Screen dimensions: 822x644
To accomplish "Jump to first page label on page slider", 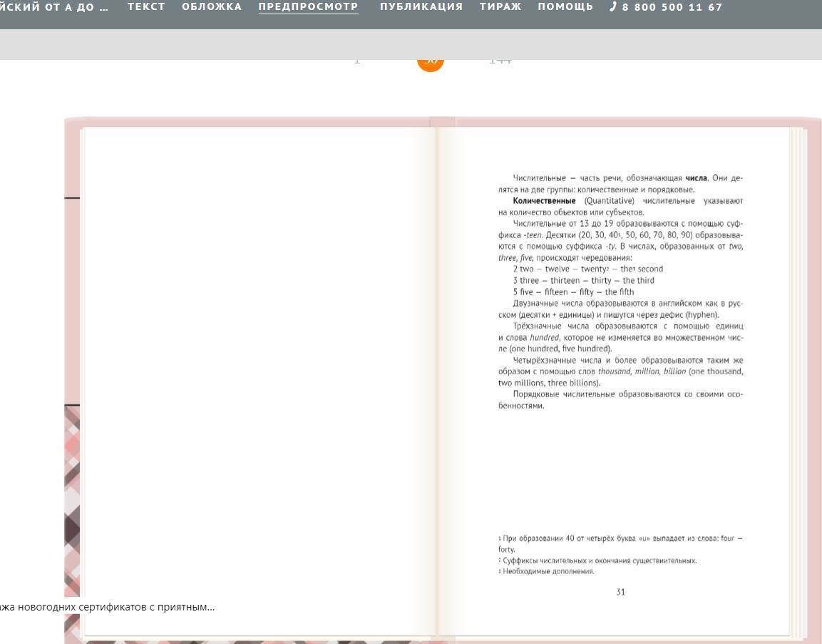I will [357, 61].
